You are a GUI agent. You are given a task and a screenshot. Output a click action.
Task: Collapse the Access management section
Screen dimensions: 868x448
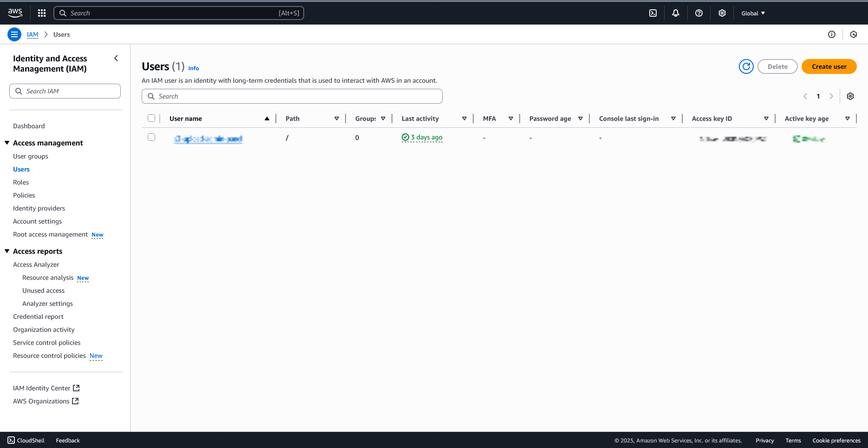pyautogui.click(x=7, y=143)
